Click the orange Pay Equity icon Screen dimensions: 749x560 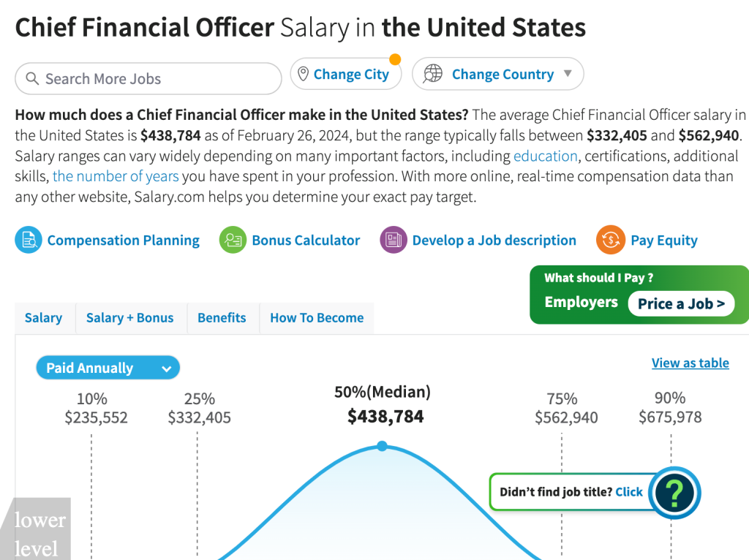610,241
